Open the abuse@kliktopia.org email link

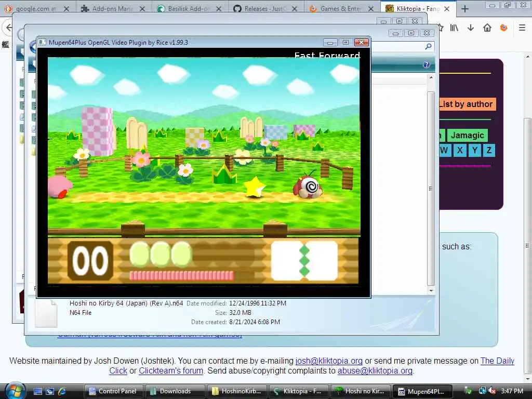375,371
